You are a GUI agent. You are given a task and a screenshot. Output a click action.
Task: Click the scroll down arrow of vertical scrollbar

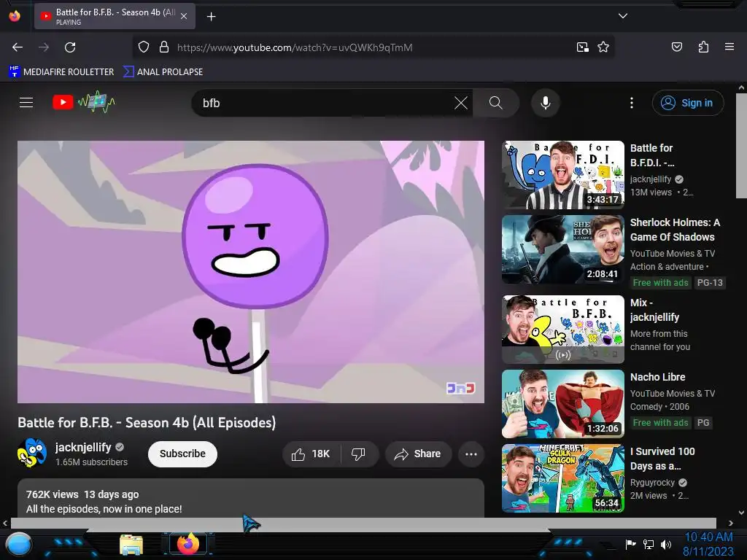(x=741, y=513)
